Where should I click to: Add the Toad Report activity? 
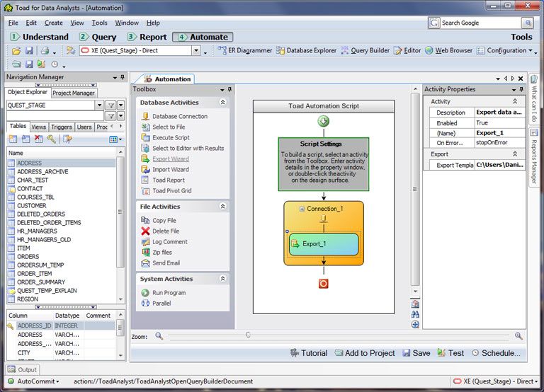(163, 180)
